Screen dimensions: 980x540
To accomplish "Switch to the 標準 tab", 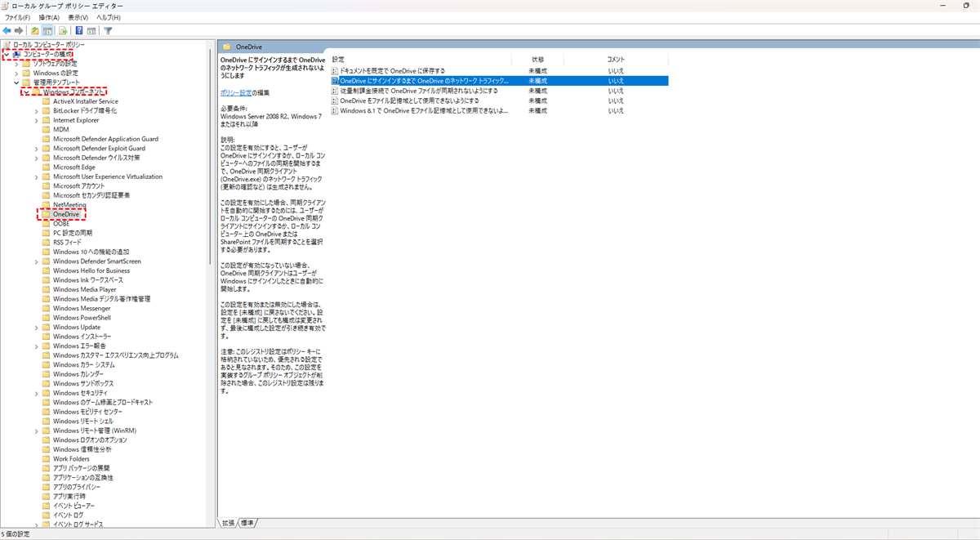I will click(x=247, y=523).
